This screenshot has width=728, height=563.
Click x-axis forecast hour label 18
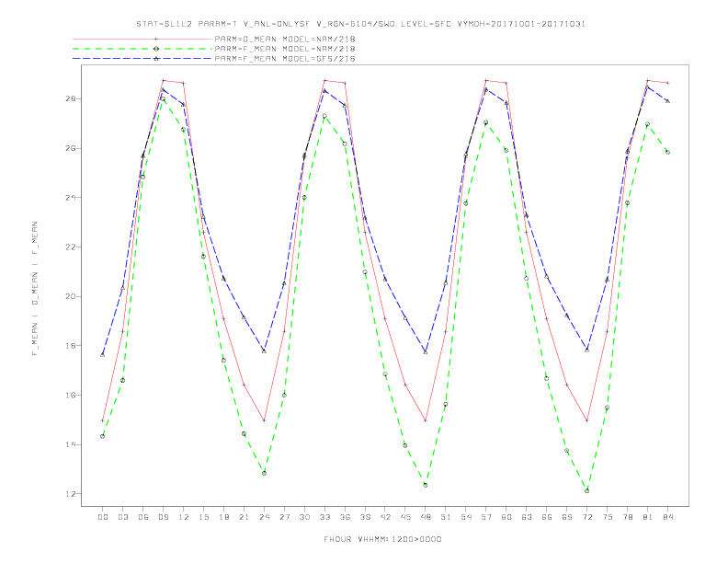pyautogui.click(x=223, y=517)
